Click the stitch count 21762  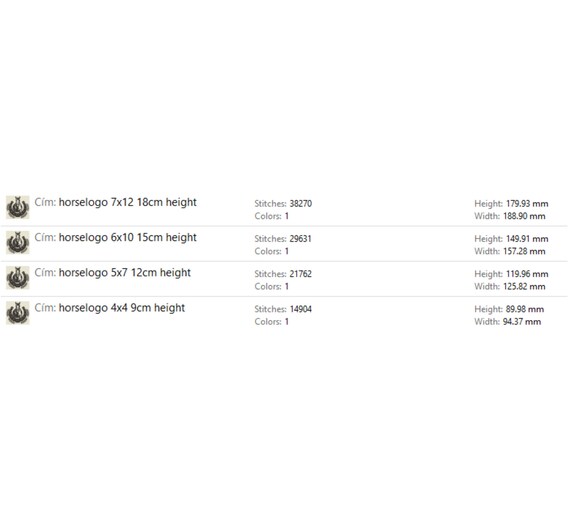[x=301, y=274]
